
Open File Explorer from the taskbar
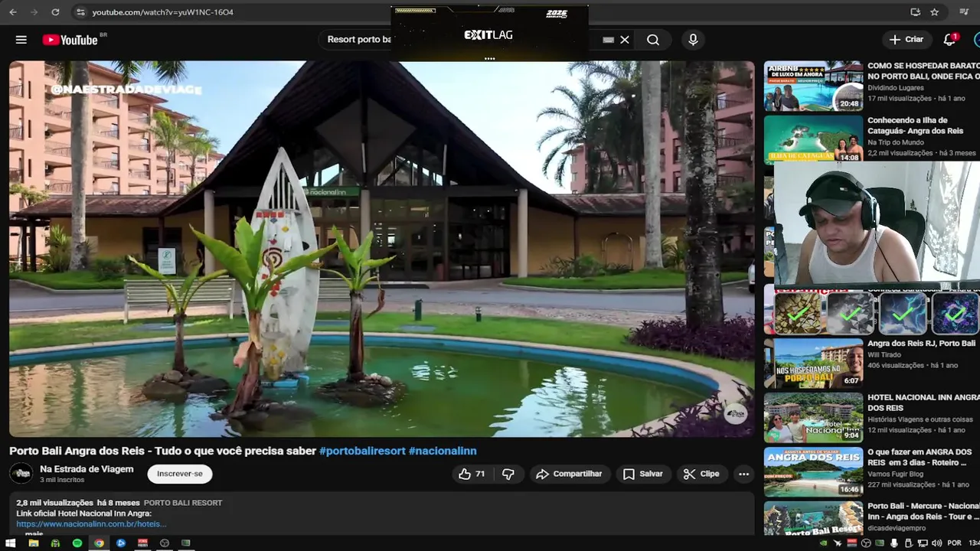point(33,543)
